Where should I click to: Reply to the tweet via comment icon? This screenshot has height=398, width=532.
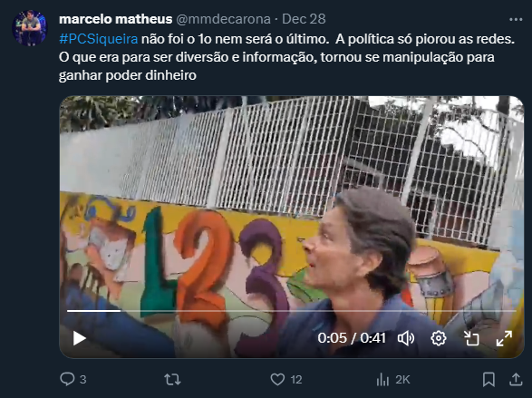67,379
